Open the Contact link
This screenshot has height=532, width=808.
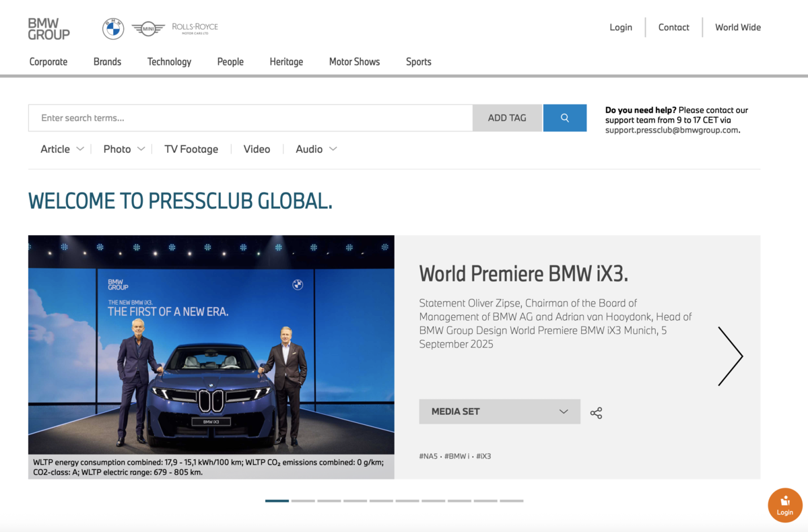tap(673, 27)
